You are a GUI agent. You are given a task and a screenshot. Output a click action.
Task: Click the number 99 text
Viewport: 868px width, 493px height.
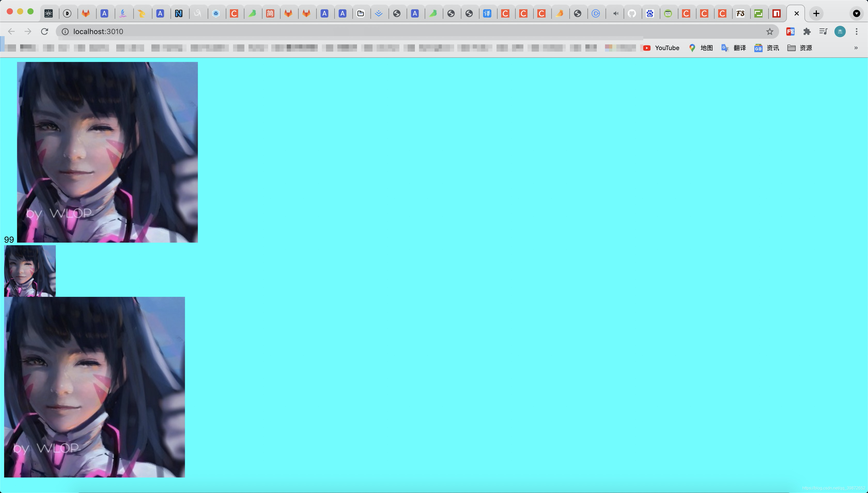(x=9, y=240)
